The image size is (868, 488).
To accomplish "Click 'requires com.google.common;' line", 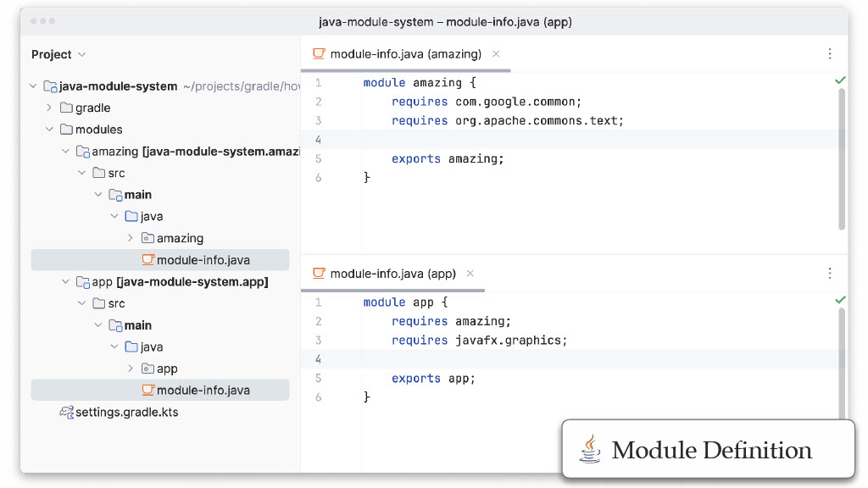I will click(487, 102).
